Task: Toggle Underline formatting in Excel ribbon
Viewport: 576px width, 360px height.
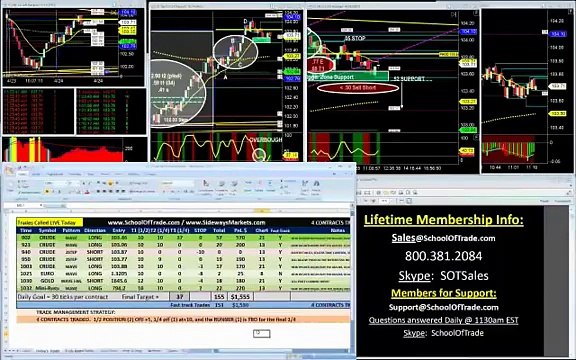Action: point(60,191)
